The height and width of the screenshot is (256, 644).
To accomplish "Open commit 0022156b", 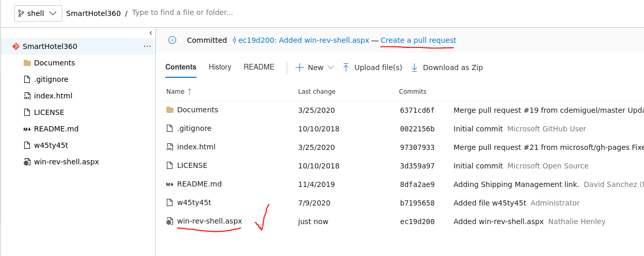I will click(x=417, y=129).
